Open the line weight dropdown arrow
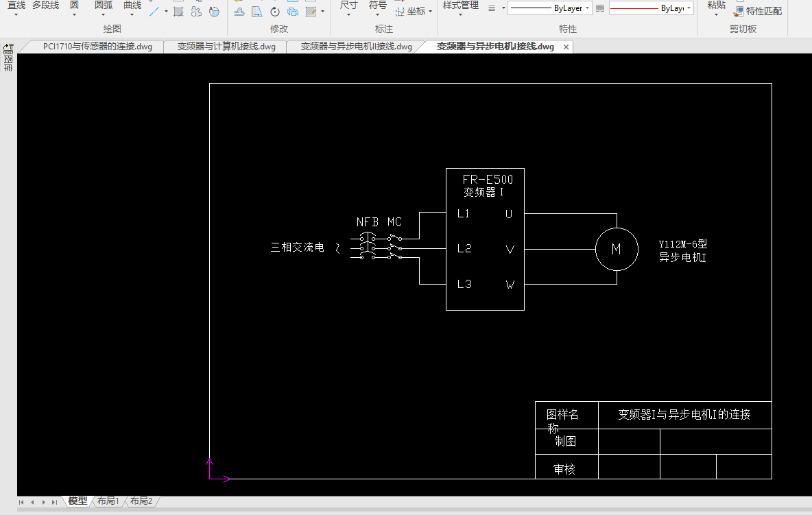The image size is (812, 515). click(503, 8)
